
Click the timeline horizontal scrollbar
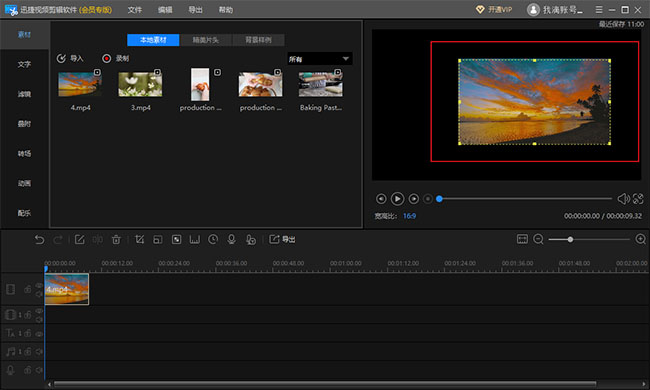(325, 384)
